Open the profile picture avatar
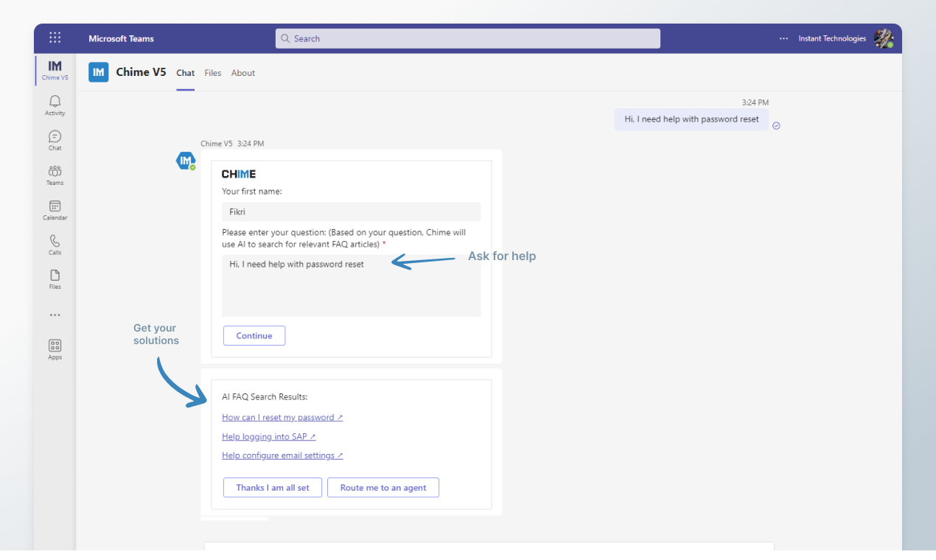This screenshot has width=936, height=560. (x=884, y=38)
